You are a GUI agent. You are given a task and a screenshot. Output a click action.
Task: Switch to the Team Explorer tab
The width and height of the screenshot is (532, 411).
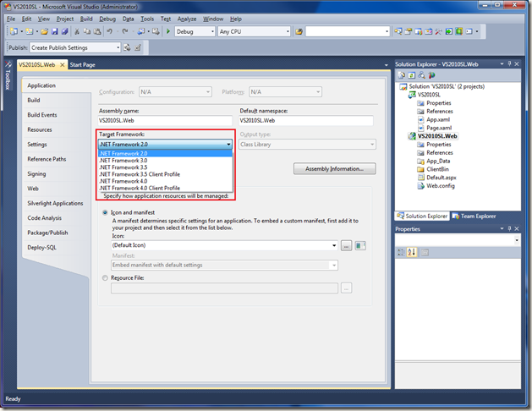[x=474, y=216]
